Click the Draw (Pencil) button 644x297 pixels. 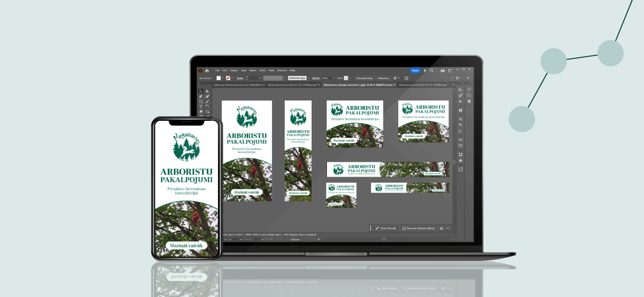point(385,228)
